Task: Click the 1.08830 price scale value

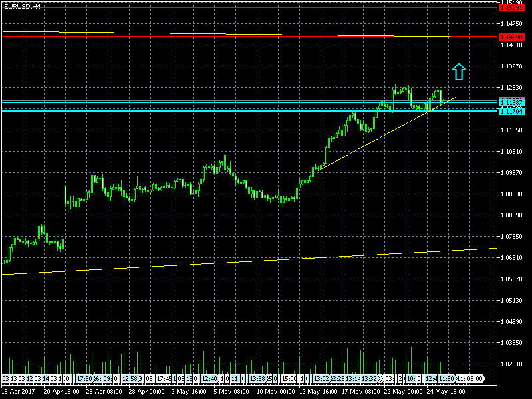Action: (511, 194)
